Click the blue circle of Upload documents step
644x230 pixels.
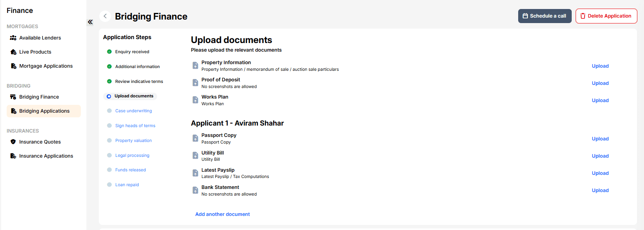point(109,96)
